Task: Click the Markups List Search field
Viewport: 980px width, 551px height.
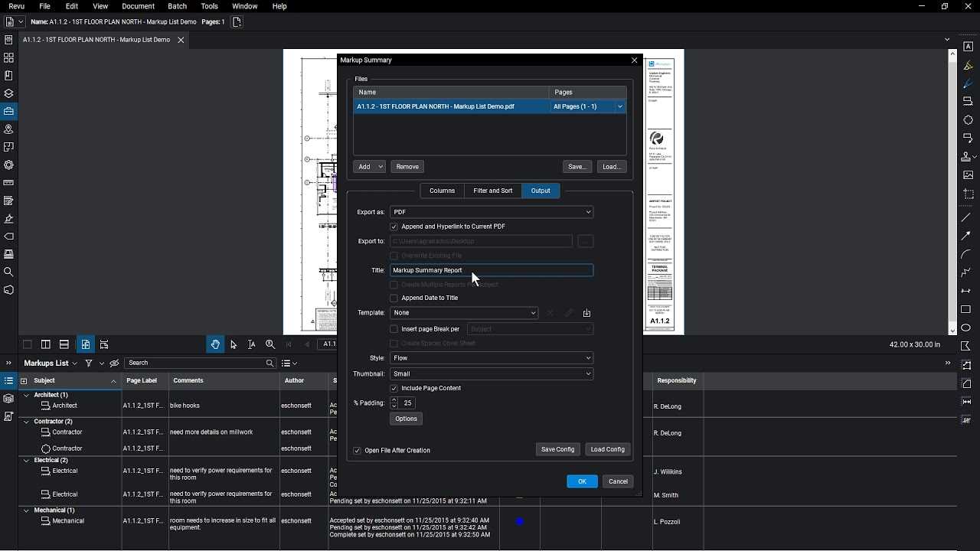Action: pos(201,364)
